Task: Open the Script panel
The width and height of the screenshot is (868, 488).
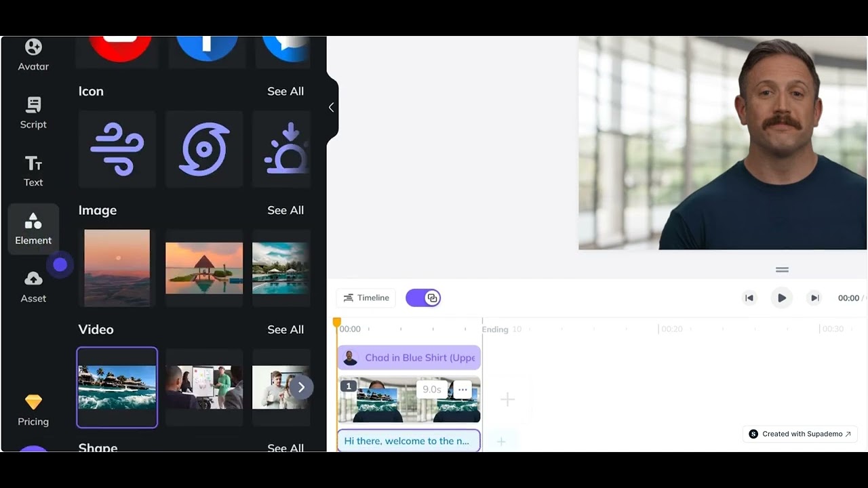Action: [x=33, y=113]
